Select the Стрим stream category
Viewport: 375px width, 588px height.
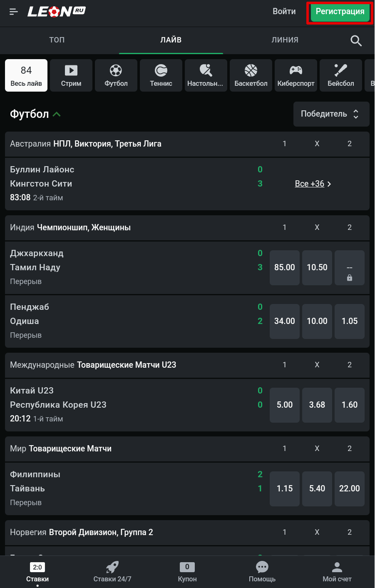(71, 75)
